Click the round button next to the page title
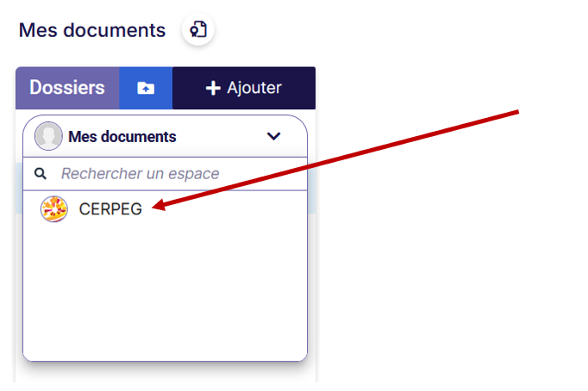588x391 pixels. 198,29
